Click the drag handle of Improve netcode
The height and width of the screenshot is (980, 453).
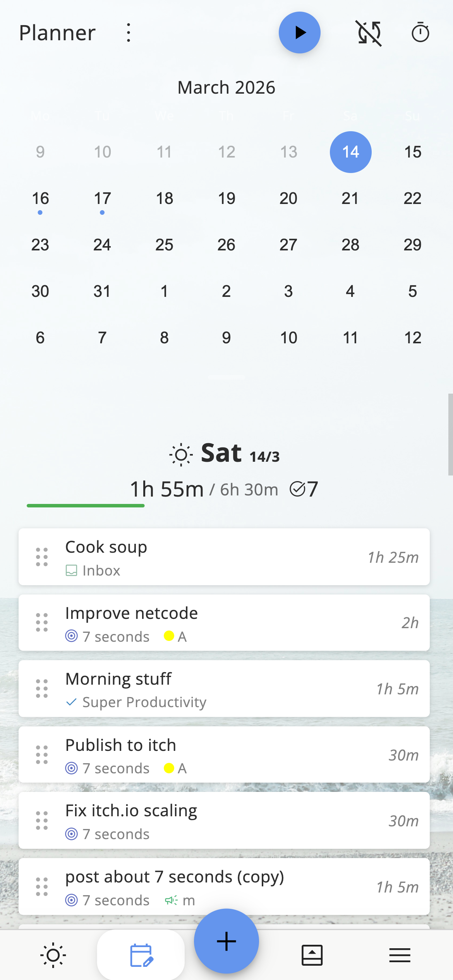[42, 623]
